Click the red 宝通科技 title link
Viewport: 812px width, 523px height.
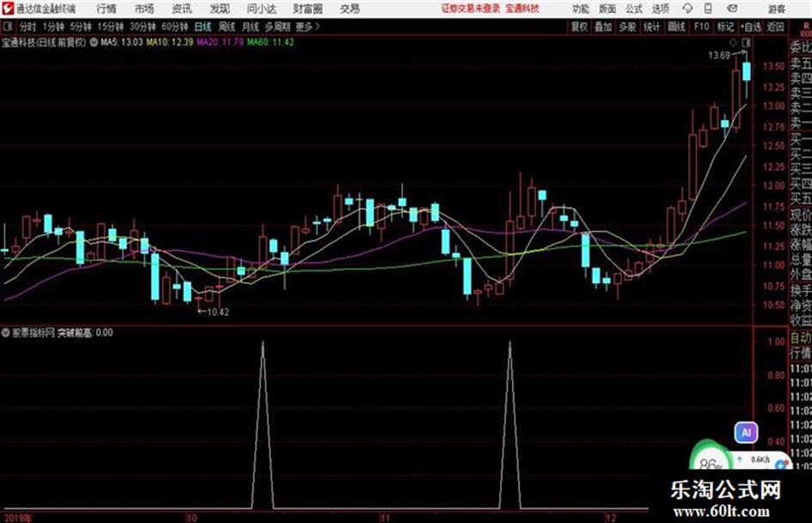pyautogui.click(x=522, y=9)
